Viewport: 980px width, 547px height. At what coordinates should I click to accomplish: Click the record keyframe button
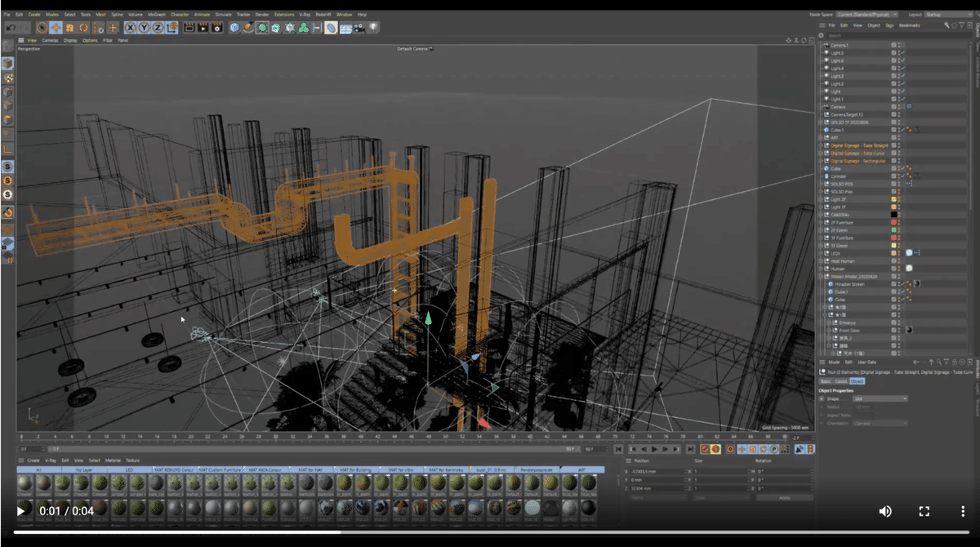(704, 449)
